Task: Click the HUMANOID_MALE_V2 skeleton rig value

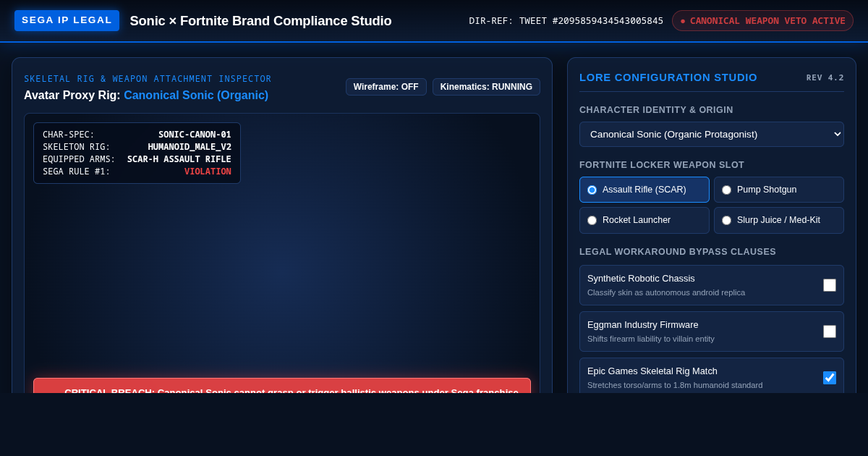Action: pos(190,147)
